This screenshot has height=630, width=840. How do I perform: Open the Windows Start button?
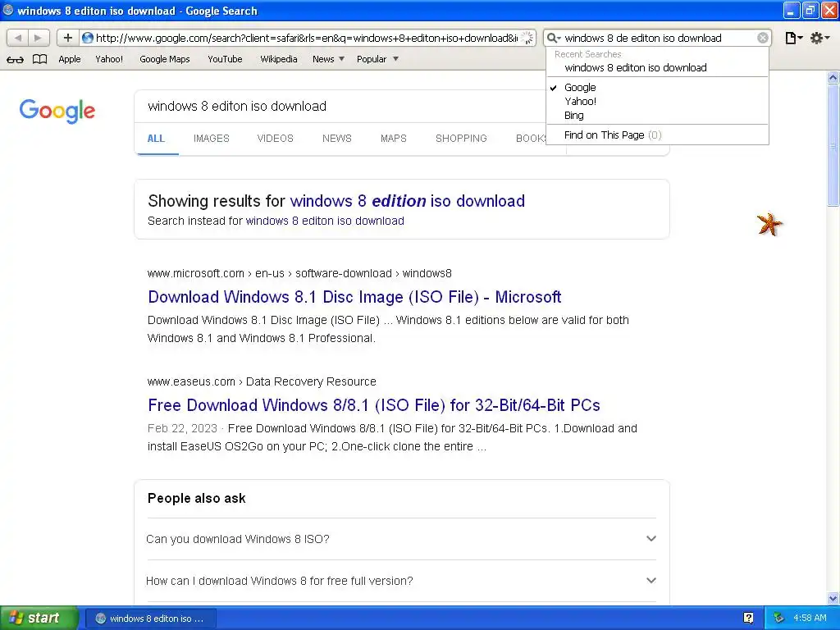[x=39, y=618]
